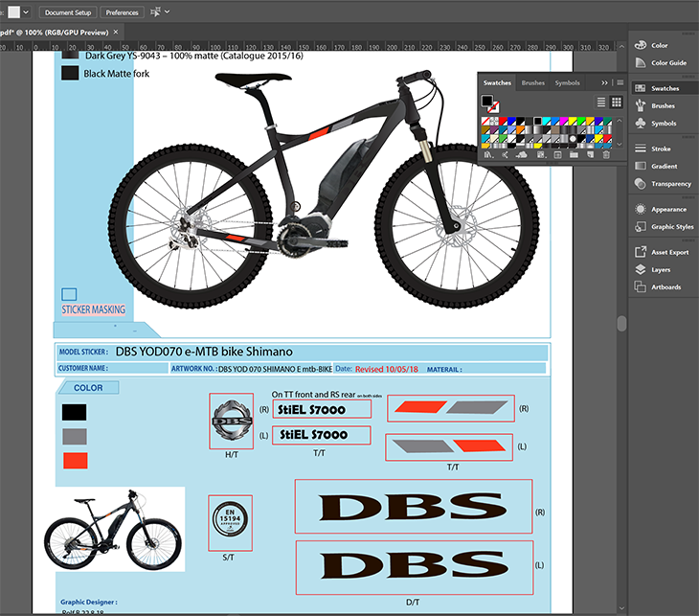The image size is (699, 616).
Task: Click the black color square under COLOR
Action: tap(74, 412)
